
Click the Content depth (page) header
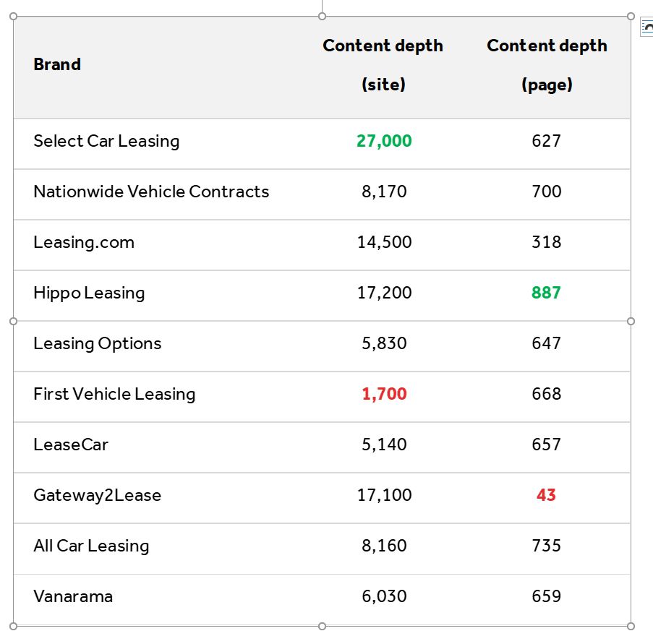(x=547, y=65)
